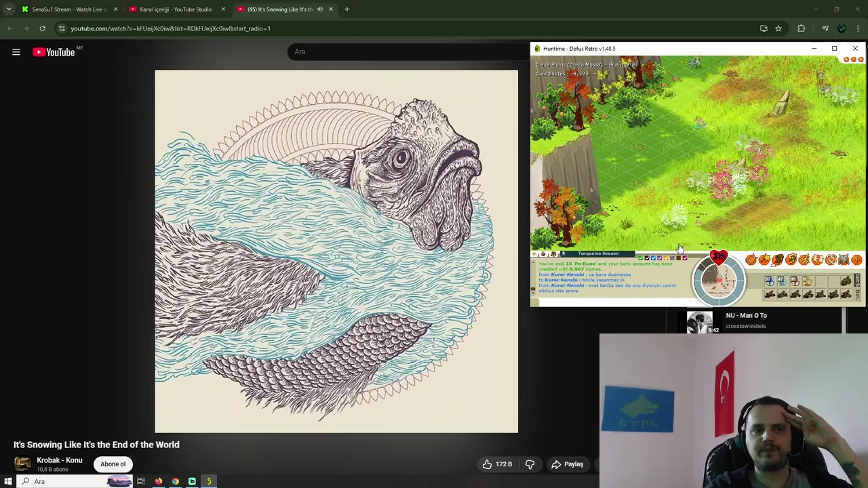Open the emotes icon above Dofus chat
Viewport: 868px width, 488px height.
click(x=544, y=253)
